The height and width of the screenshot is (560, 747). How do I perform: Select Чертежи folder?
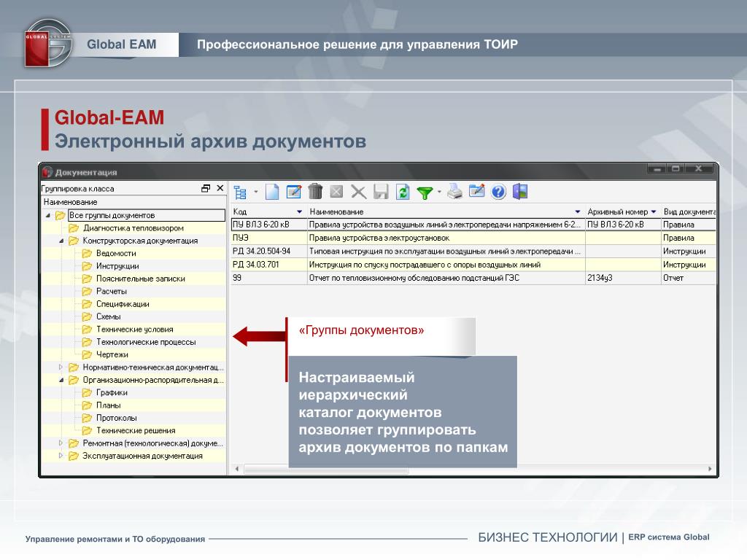click(112, 355)
